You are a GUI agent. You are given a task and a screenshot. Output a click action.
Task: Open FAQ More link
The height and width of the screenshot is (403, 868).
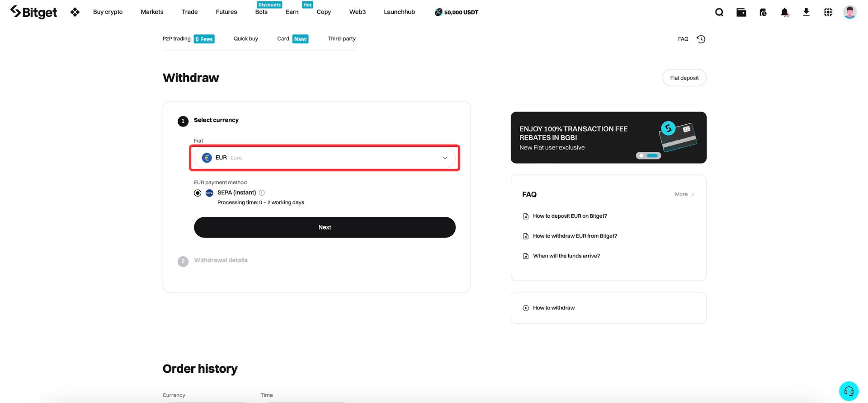[x=684, y=194]
